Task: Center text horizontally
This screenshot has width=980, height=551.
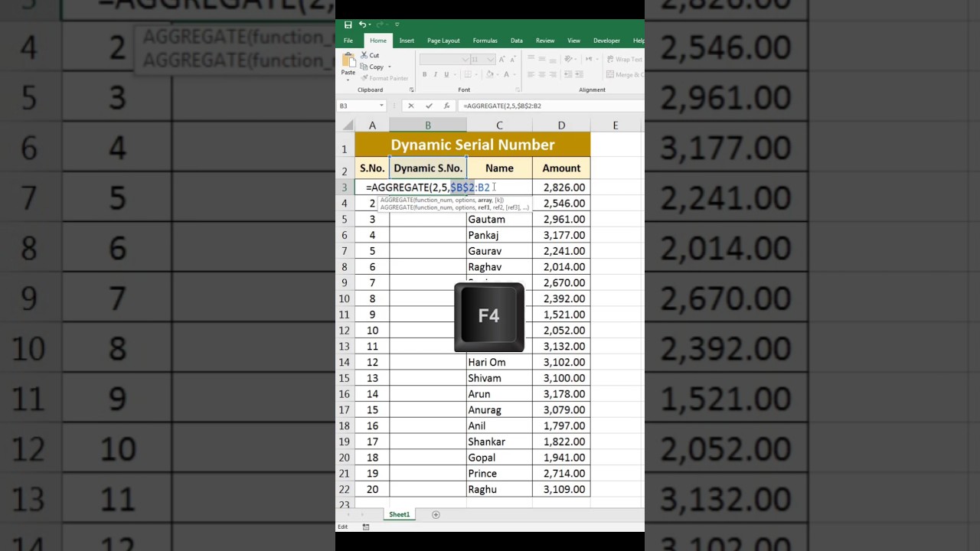Action: (542, 74)
